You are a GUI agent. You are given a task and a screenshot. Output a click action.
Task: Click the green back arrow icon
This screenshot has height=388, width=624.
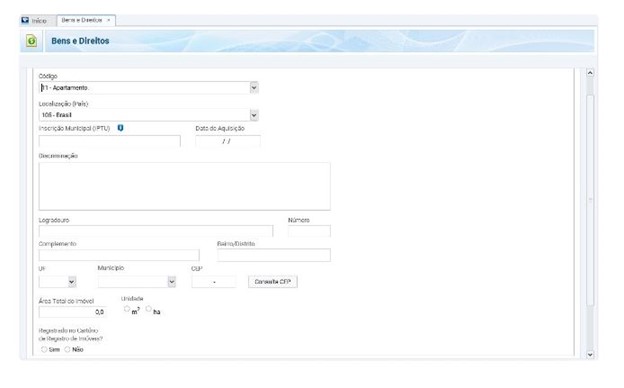coord(31,41)
